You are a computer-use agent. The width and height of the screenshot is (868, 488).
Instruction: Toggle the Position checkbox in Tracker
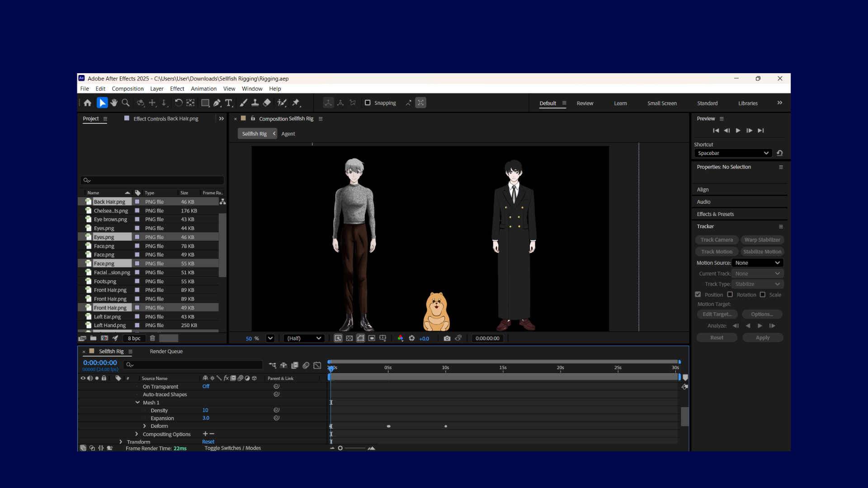point(698,295)
